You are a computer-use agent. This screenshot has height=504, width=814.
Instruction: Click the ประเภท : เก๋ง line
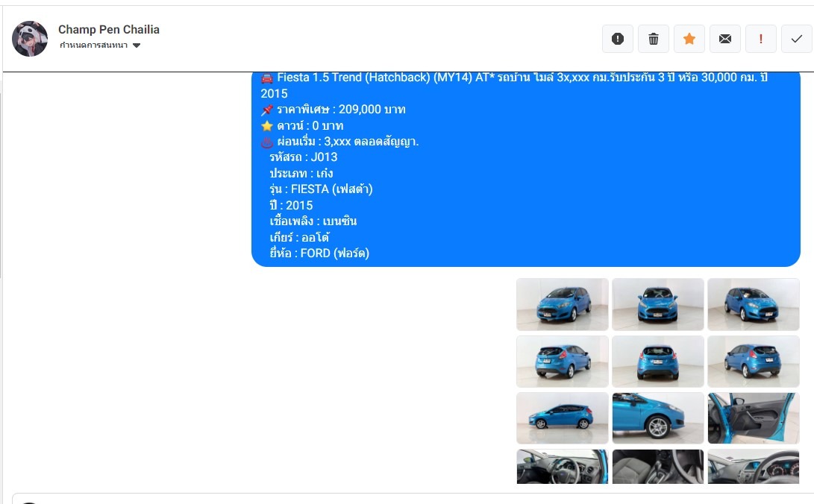(301, 173)
